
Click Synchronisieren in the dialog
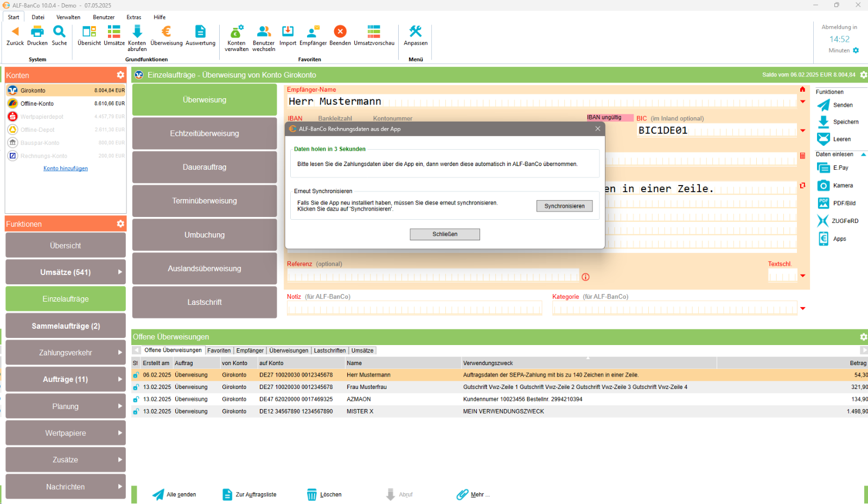pyautogui.click(x=564, y=206)
